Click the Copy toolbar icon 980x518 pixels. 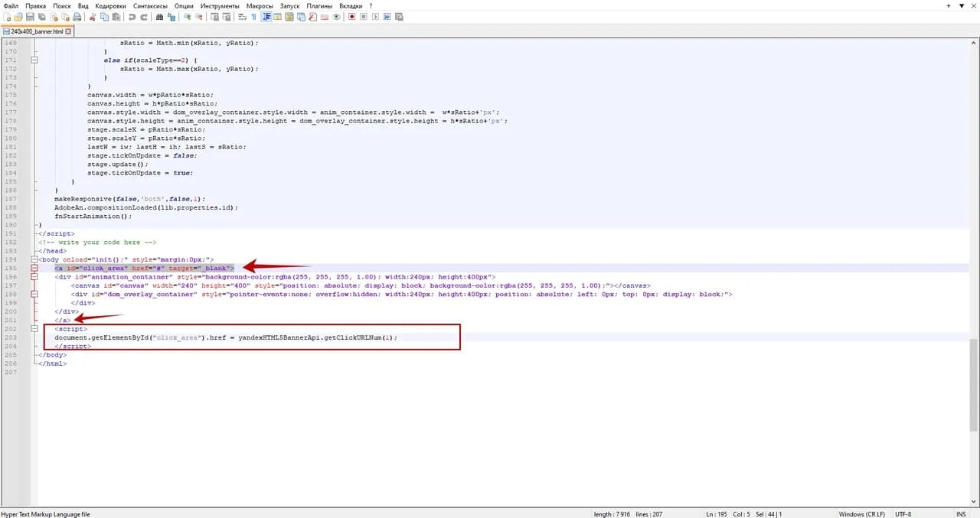tap(103, 17)
